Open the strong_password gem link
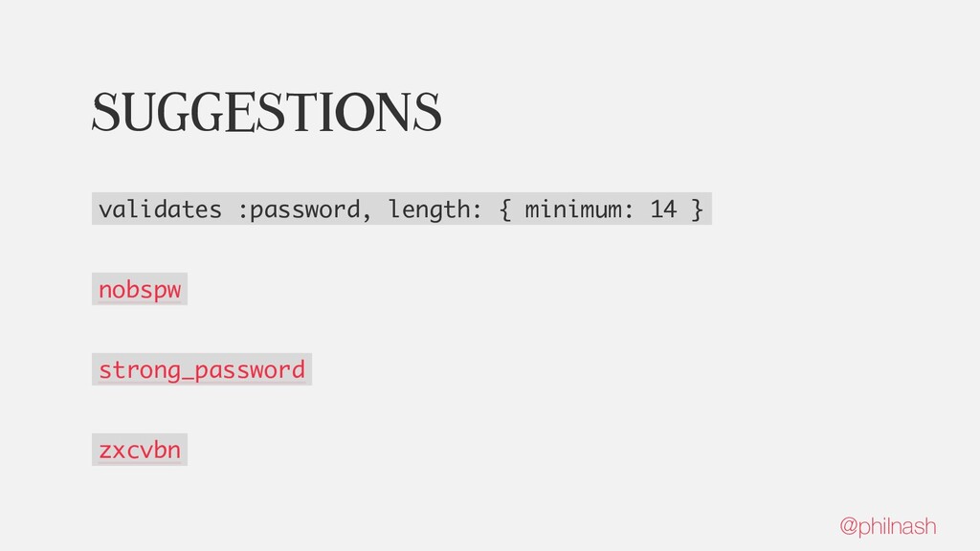The height and width of the screenshot is (551, 980). click(202, 369)
